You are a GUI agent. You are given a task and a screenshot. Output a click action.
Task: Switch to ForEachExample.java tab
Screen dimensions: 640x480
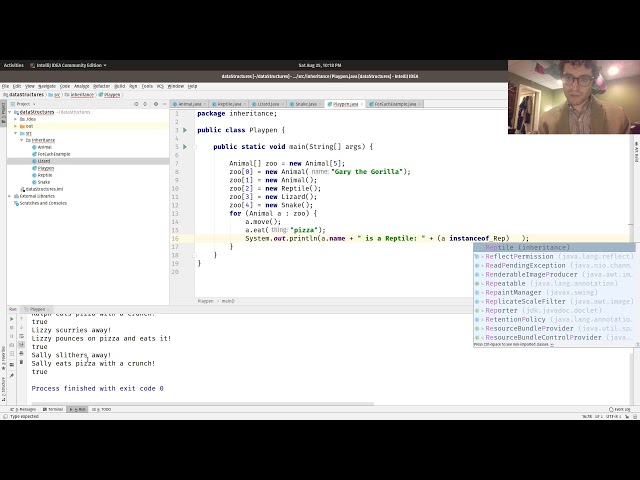[395, 104]
